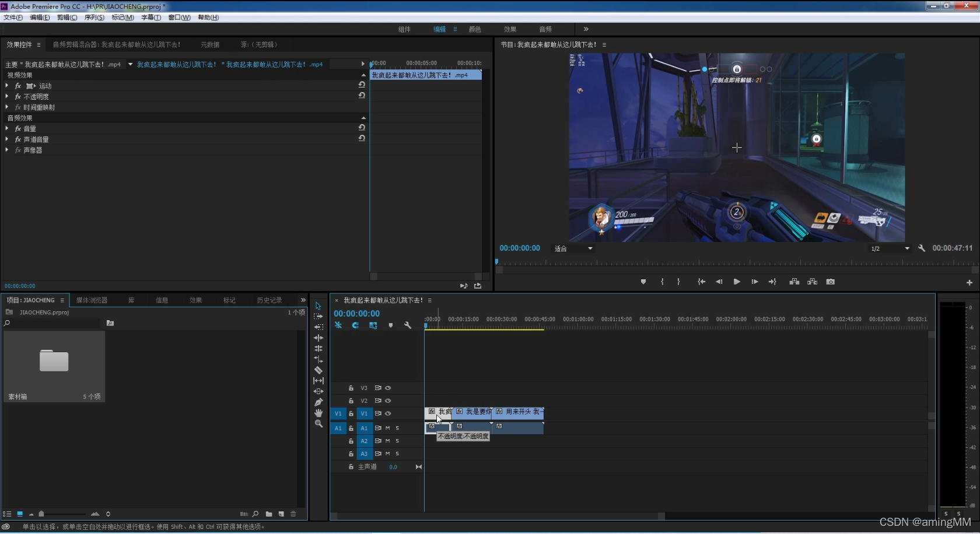Reset the 不透明度 effect parameters
The height and width of the screenshot is (534, 980).
coord(362,96)
